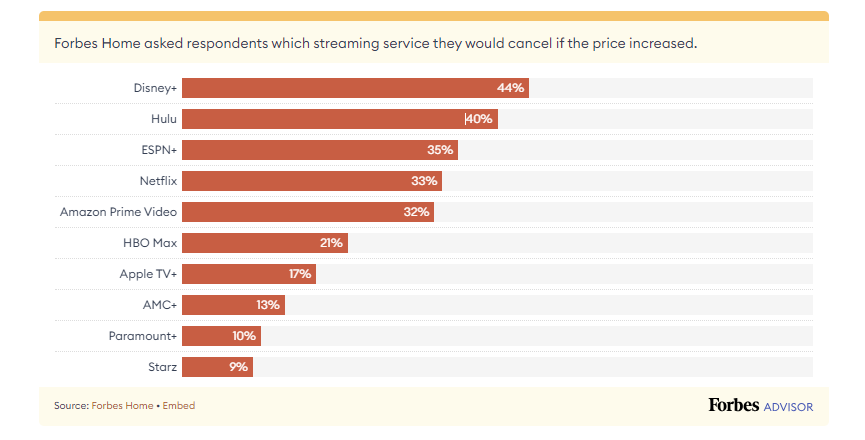Screen dimensions: 865x440
Task: Click the chart question heading text
Action: (x=375, y=44)
